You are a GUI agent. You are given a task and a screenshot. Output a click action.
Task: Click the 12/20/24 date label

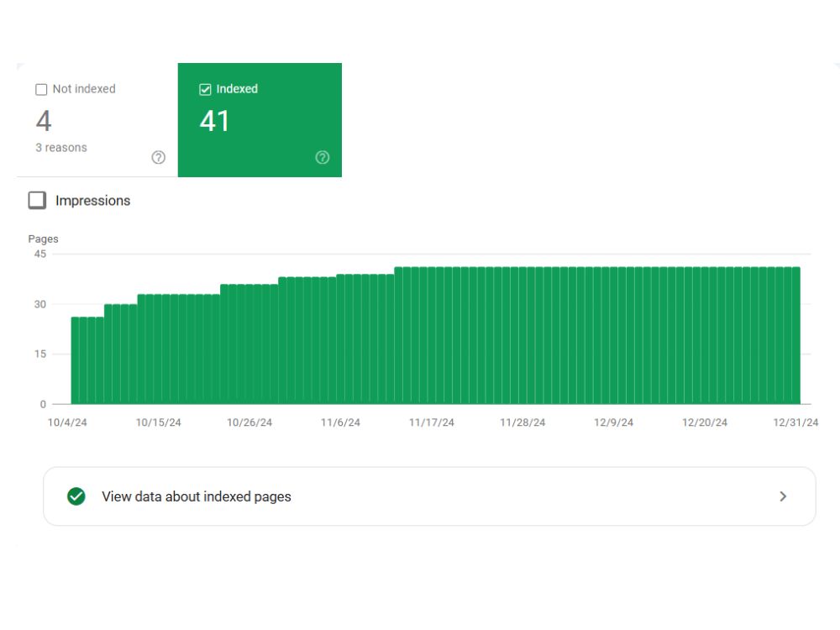click(x=705, y=423)
